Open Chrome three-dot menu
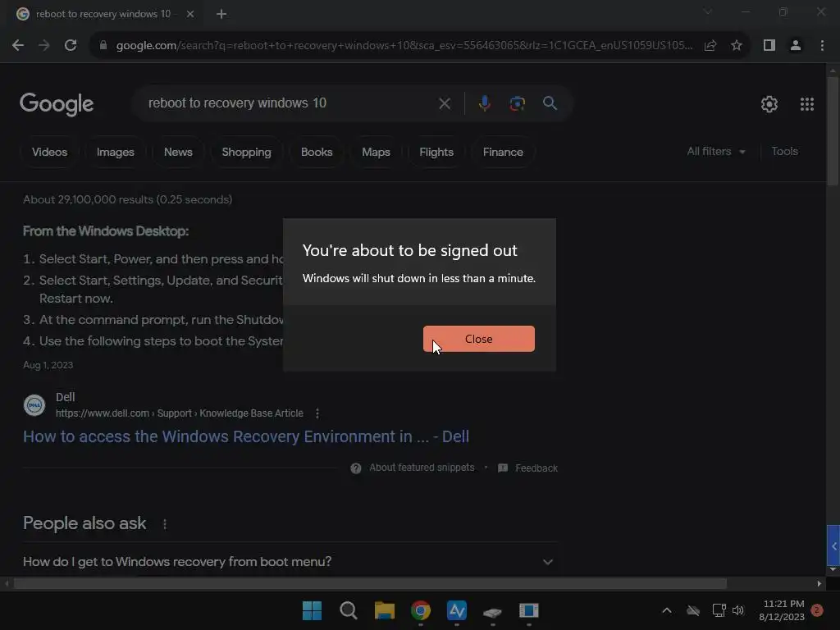Viewport: 840px width, 630px height. [x=822, y=46]
